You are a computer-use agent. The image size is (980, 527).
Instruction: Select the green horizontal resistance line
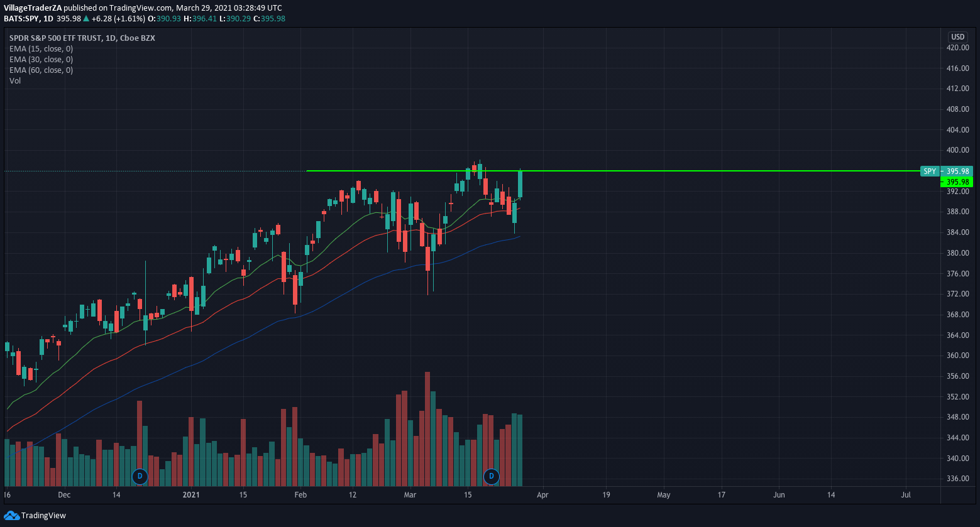(x=691, y=171)
